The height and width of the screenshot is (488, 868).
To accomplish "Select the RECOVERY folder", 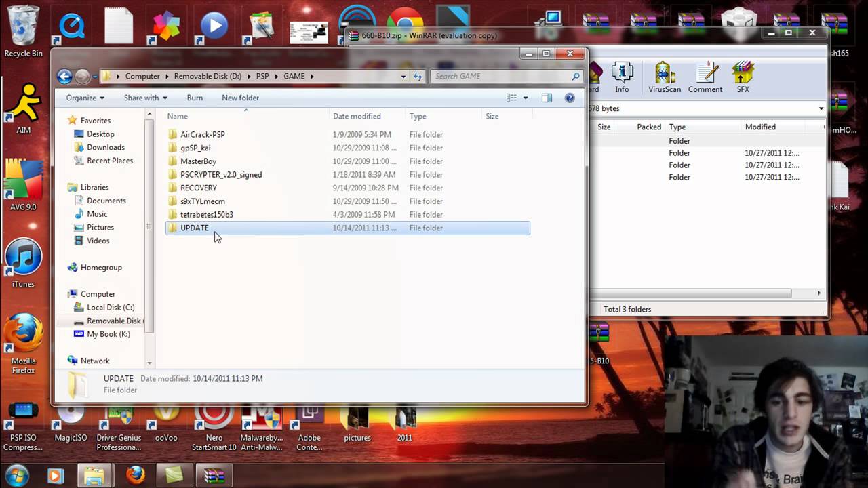I will (x=199, y=188).
